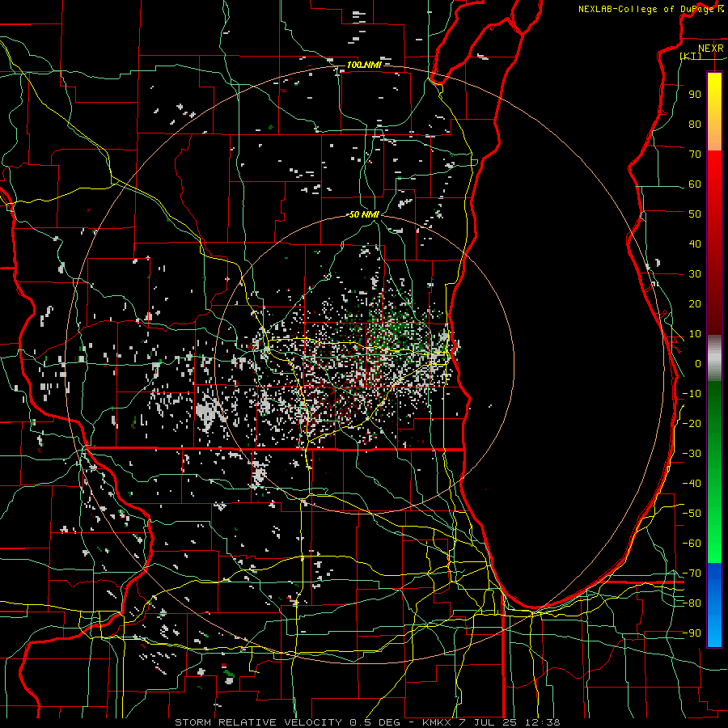Click the -10 scale value
Image resolution: width=728 pixels, height=728 pixels.
(692, 394)
